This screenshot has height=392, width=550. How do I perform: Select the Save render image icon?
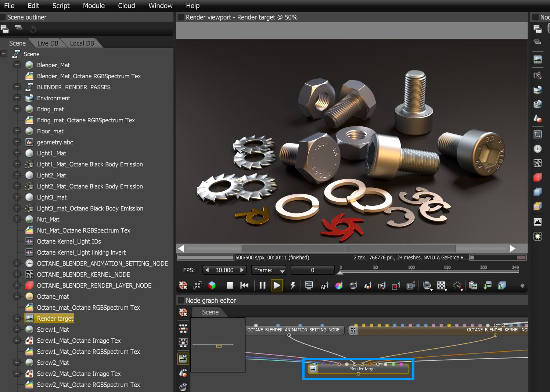pyautogui.click(x=487, y=285)
